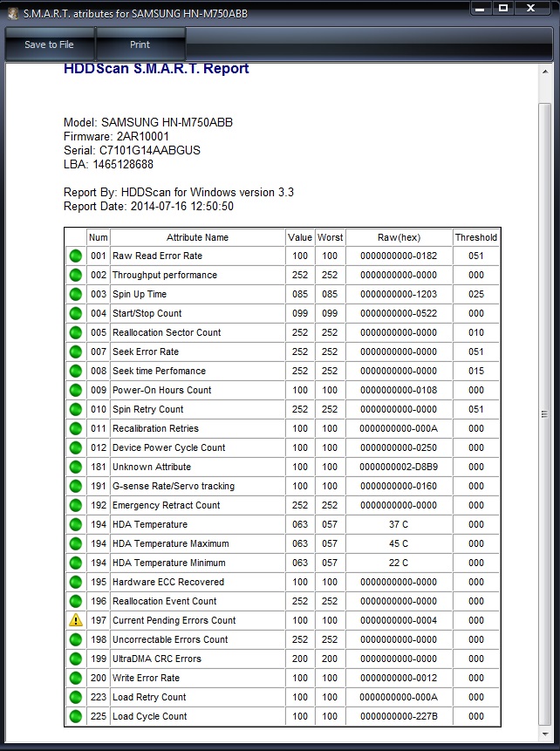The width and height of the screenshot is (560, 751).
Task: Click the raw value 0000000000-0522
Action: click(x=399, y=313)
